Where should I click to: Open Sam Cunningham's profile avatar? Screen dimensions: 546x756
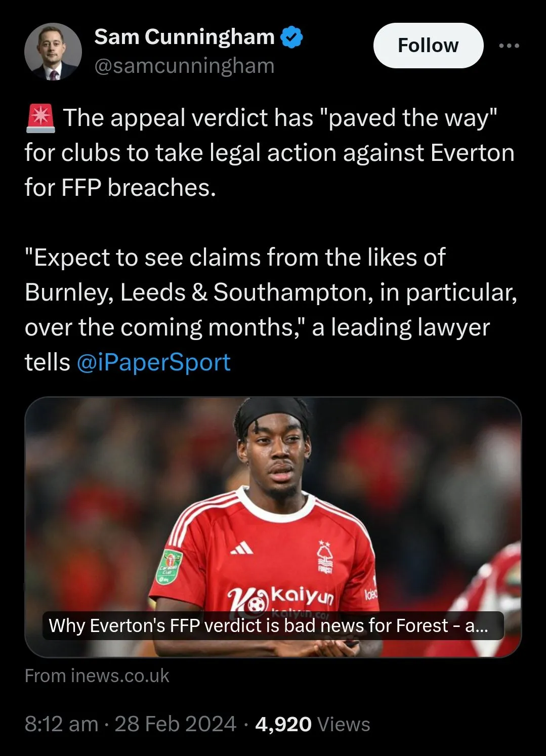pyautogui.click(x=53, y=52)
